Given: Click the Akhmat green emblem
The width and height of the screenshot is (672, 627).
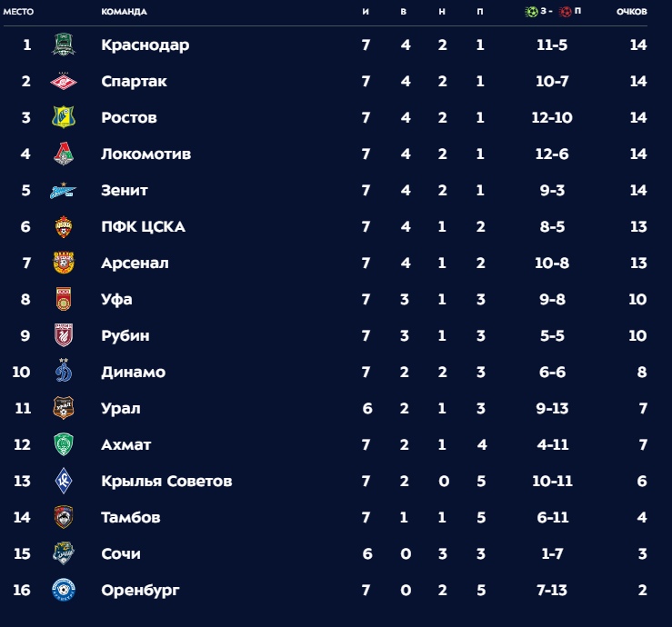Looking at the screenshot, I should click(x=64, y=444).
